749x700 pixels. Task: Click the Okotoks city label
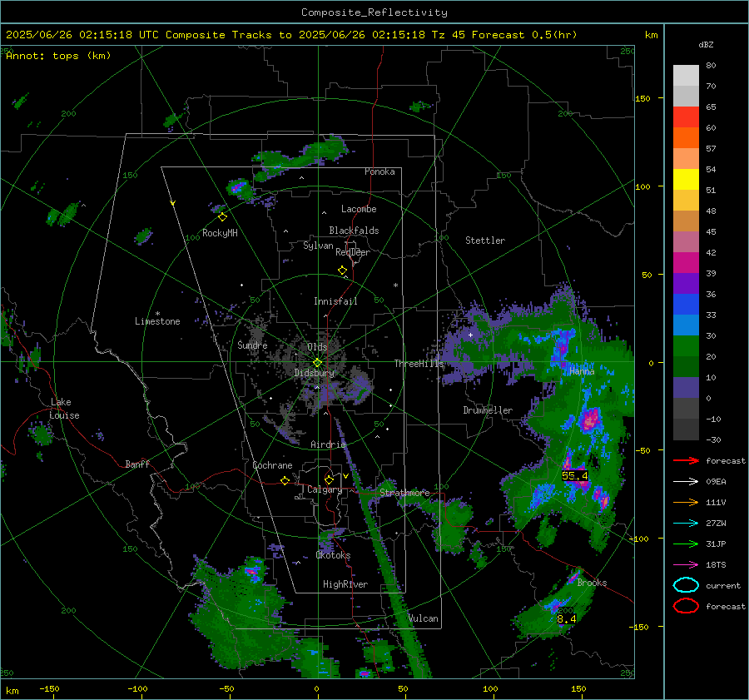pyautogui.click(x=333, y=555)
